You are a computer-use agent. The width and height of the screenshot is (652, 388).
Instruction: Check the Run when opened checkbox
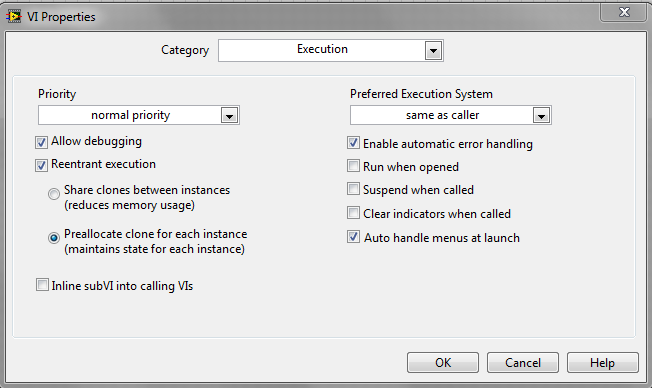[353, 166]
